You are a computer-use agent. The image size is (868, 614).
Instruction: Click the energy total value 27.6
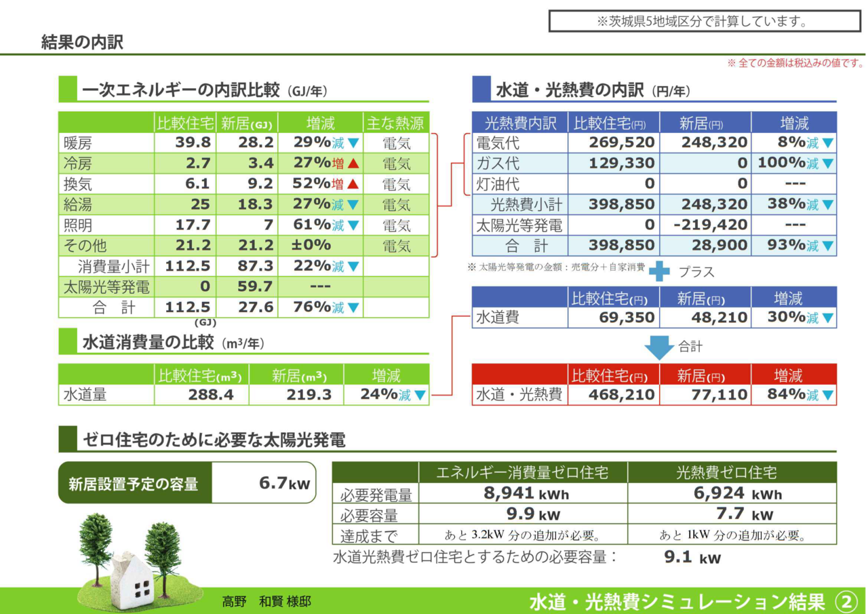256,308
